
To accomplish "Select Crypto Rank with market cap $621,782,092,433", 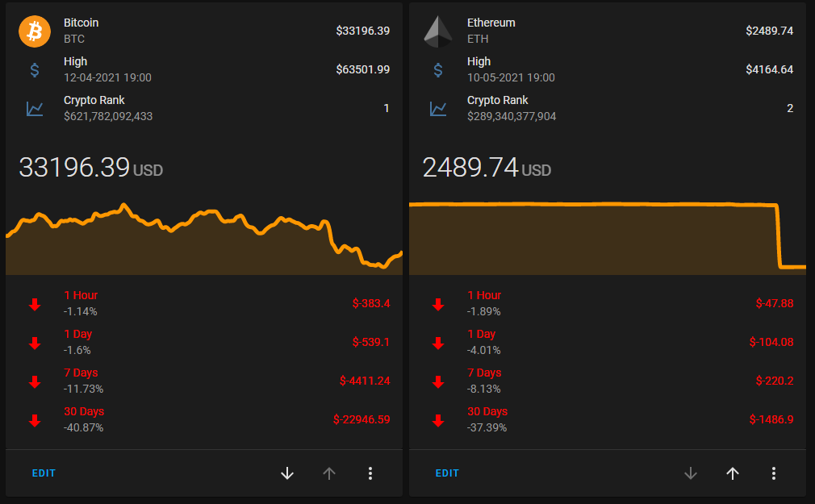I will [204, 109].
